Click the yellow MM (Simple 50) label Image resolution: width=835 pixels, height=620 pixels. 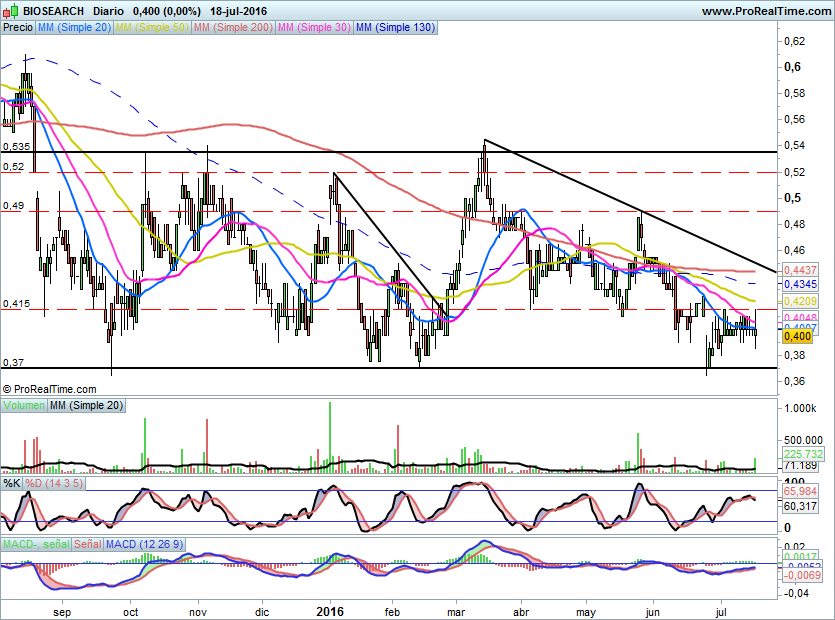(152, 28)
